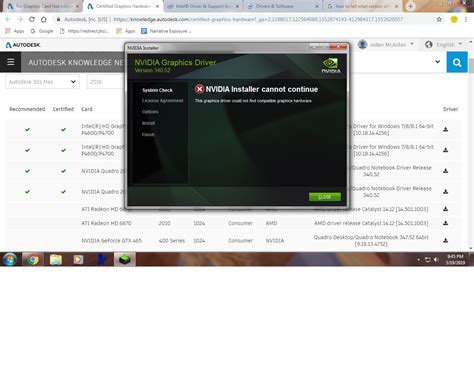Close the Certified Graphics Hardware tab

[x=157, y=6]
